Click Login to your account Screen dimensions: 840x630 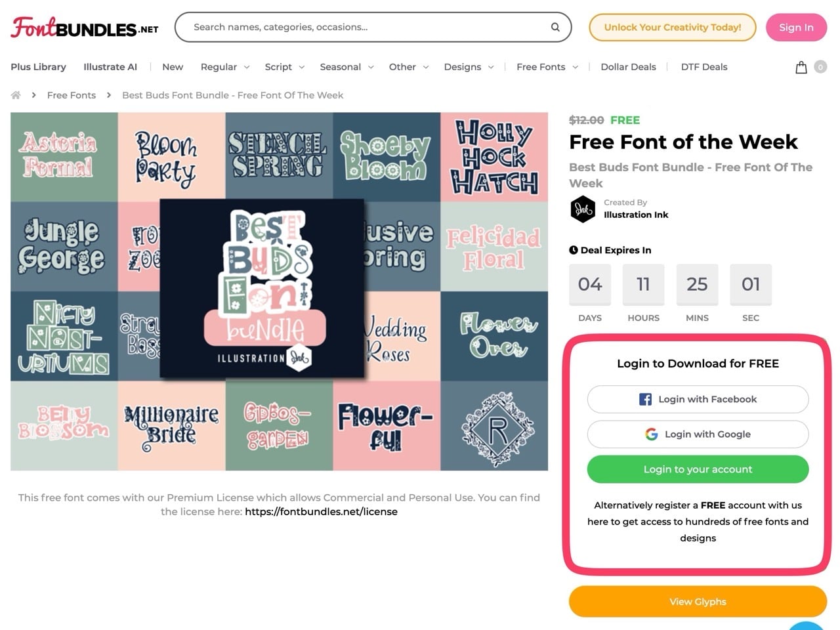pos(698,469)
